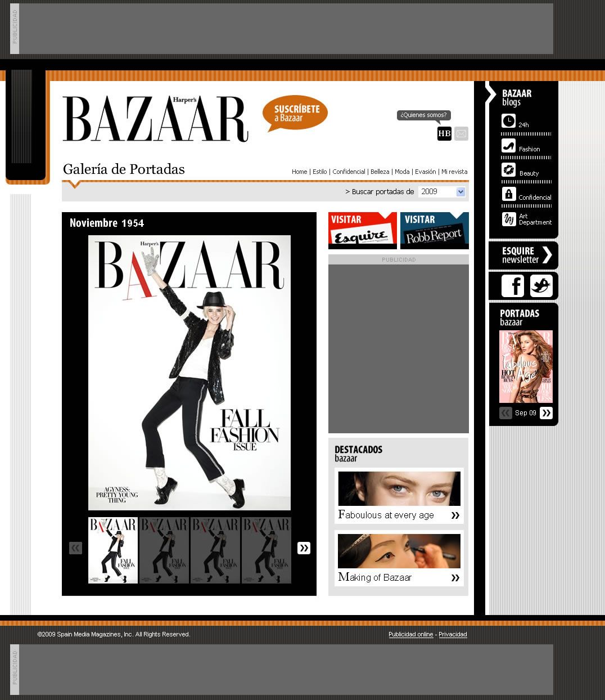Image resolution: width=605 pixels, height=700 pixels.
Task: Click next arrow beside Sep 09
Action: (546, 413)
